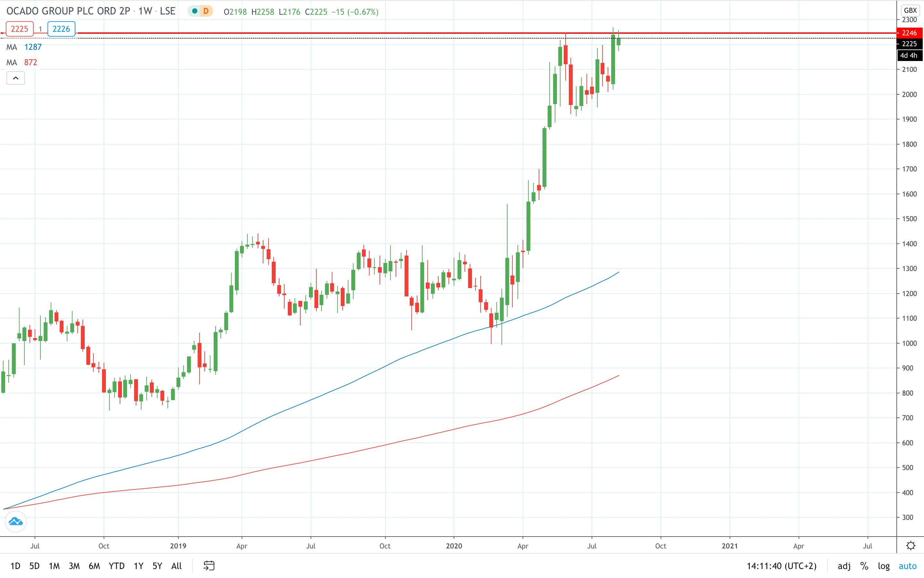Show All time range data

(x=176, y=566)
